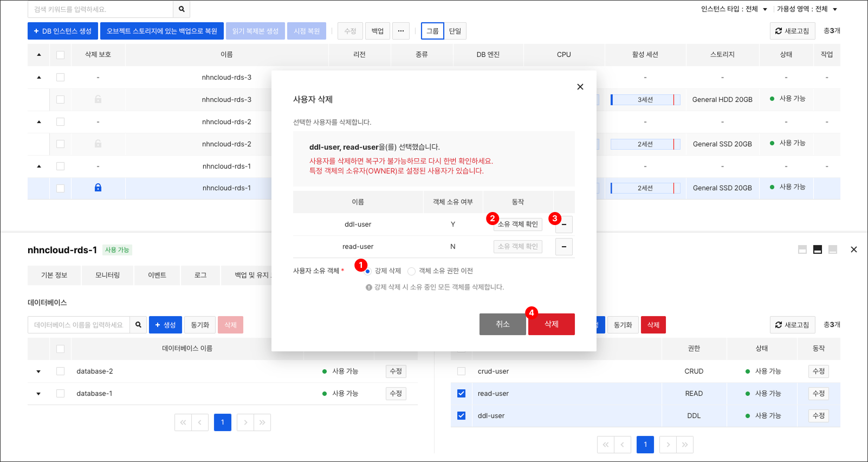Toggle the select-all checkbox in instance table header
The image size is (868, 462).
coord(60,55)
